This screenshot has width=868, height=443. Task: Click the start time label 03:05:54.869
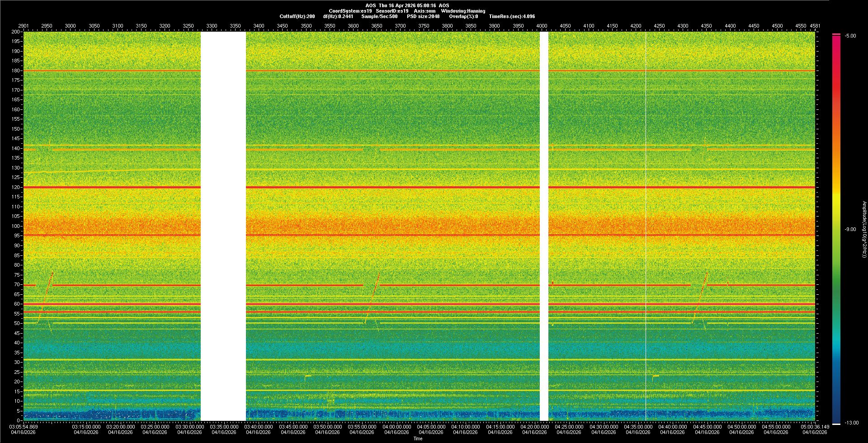[24, 427]
